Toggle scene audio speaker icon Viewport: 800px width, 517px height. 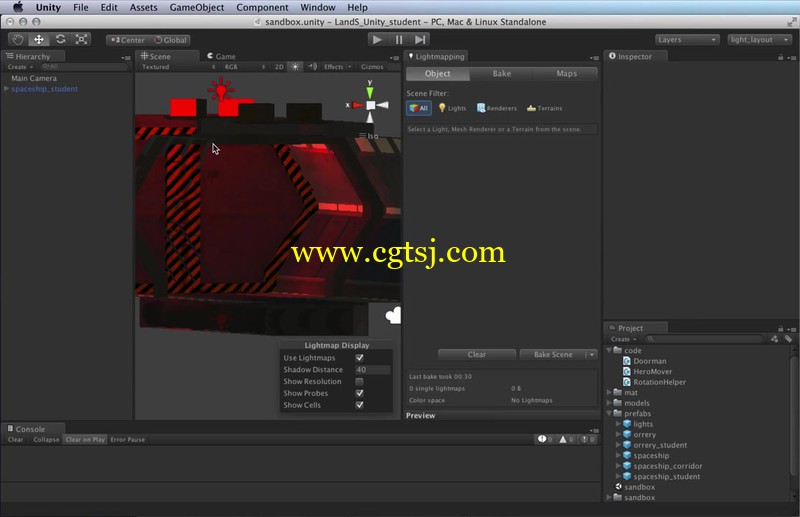point(312,67)
